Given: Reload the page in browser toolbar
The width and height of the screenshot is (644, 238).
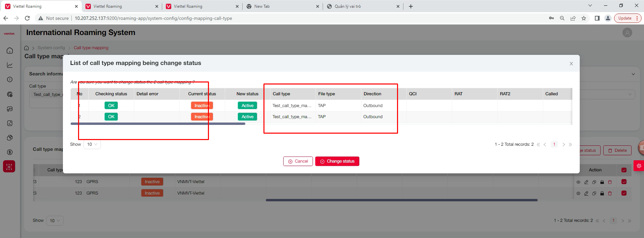Looking at the screenshot, I should pyautogui.click(x=27, y=18).
